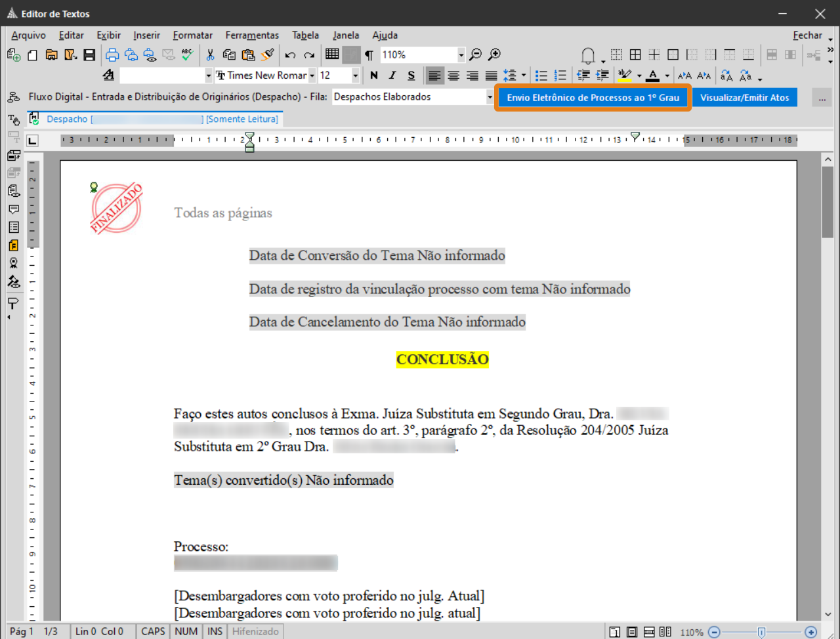Screen dimensions: 840x639
Task: Click the Visualizar/Emitir Atos button
Action: [x=744, y=98]
